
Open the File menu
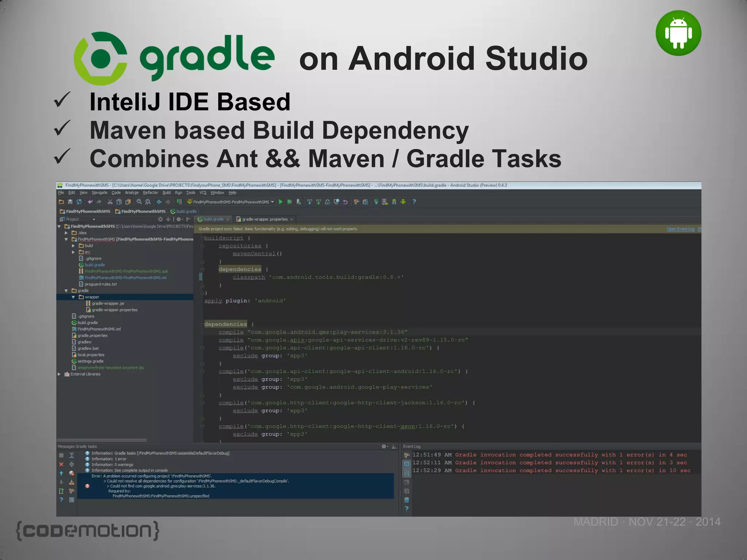pyautogui.click(x=61, y=192)
